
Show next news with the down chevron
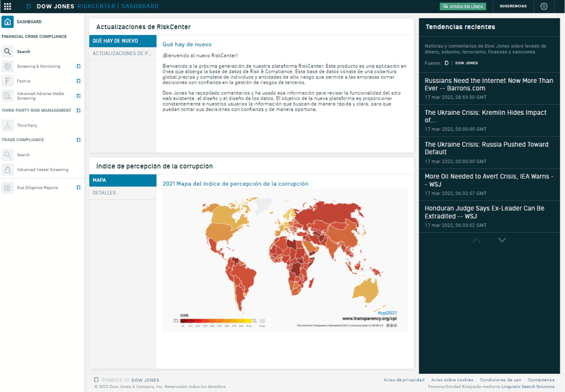[502, 240]
